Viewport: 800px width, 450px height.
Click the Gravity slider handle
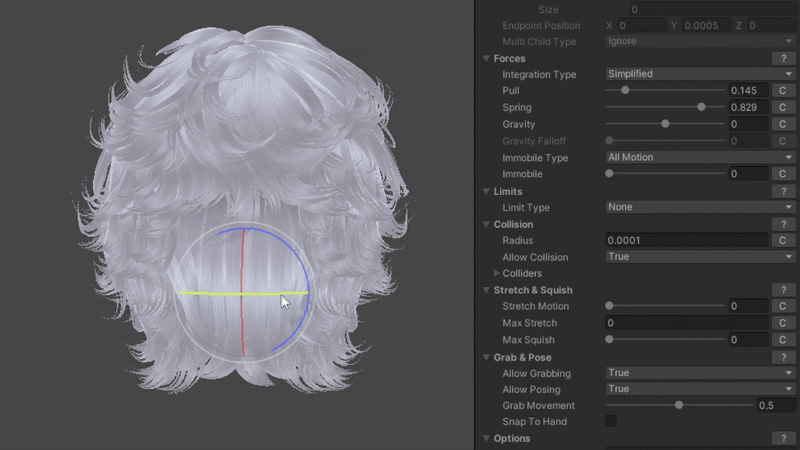click(x=665, y=124)
